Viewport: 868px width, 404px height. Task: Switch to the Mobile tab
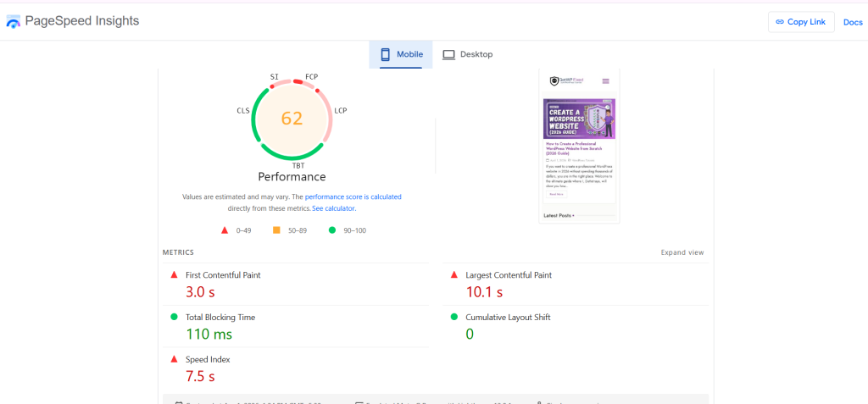pos(401,54)
